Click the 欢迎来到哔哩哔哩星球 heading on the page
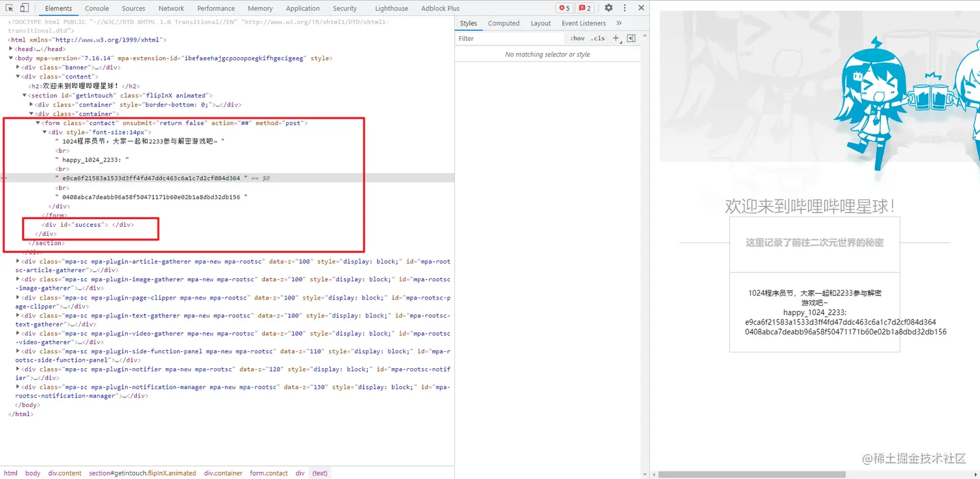The height and width of the screenshot is (479, 980). [810, 206]
